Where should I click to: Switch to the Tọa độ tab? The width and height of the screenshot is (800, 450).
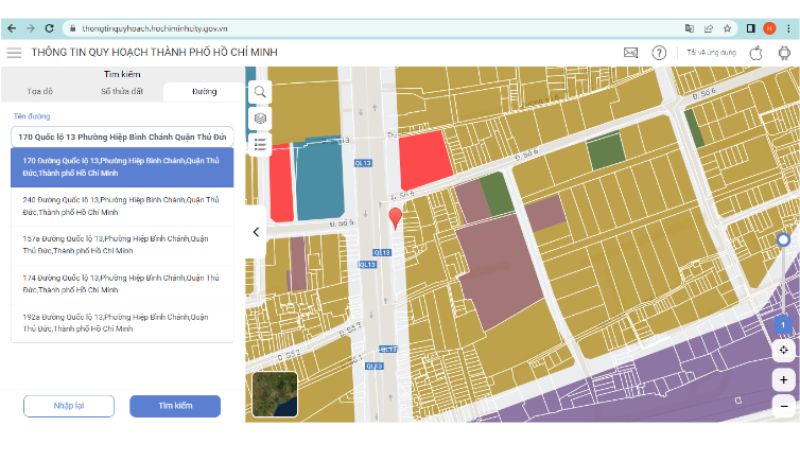click(x=40, y=91)
